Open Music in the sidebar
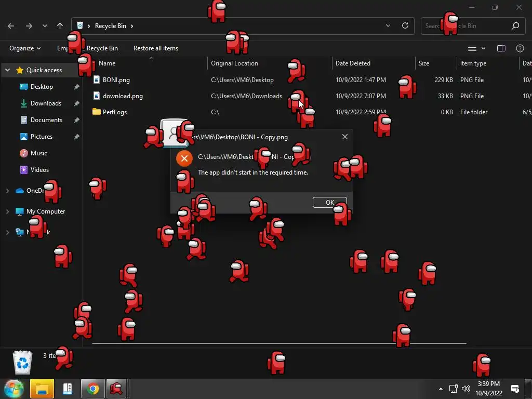 [38, 153]
